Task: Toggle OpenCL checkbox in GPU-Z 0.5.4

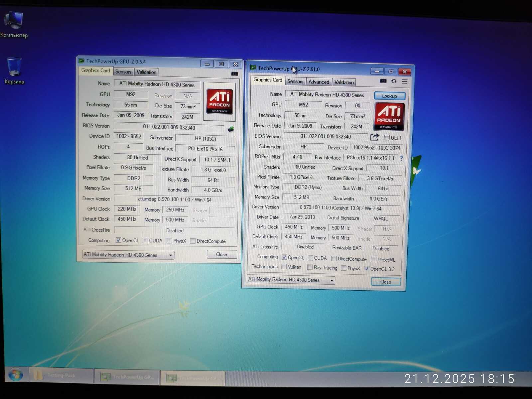Action: pos(118,240)
